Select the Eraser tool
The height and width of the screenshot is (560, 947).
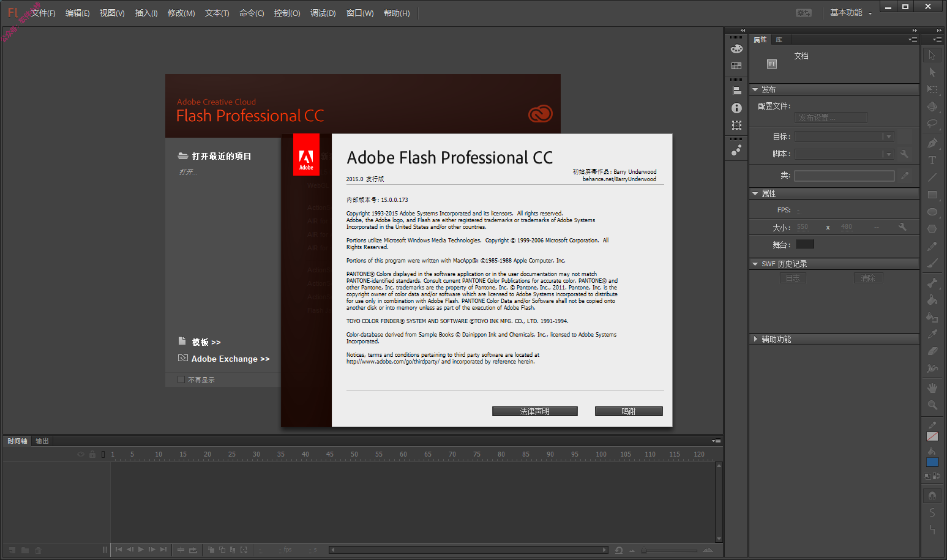click(x=932, y=351)
